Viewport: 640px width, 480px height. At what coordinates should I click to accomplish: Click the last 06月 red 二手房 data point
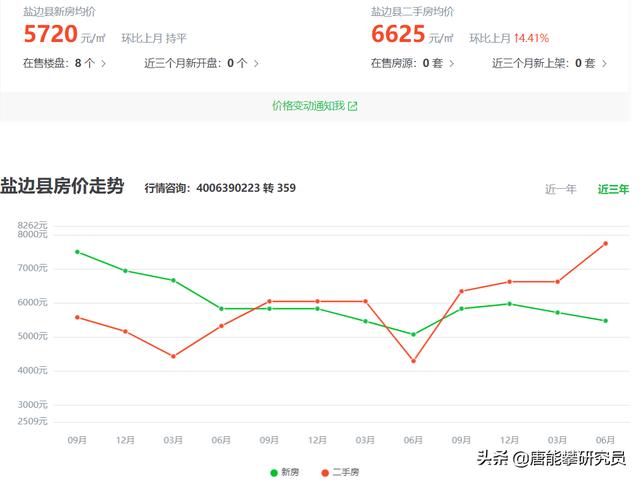click(x=605, y=244)
